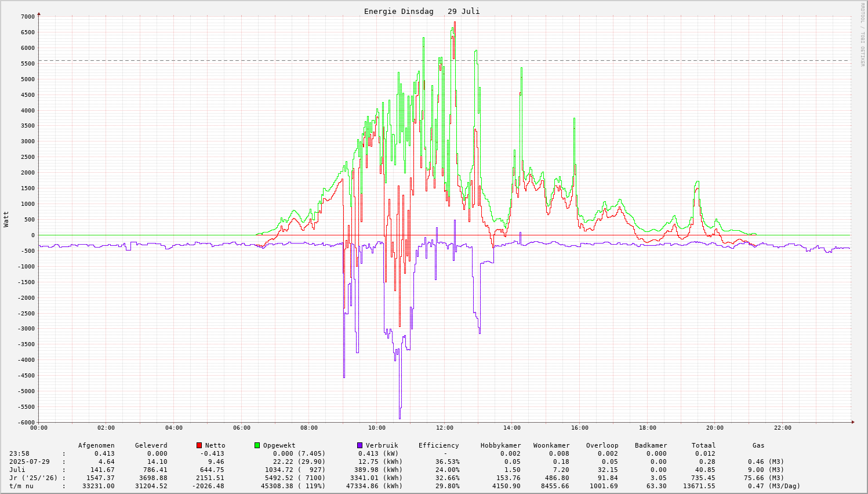Click the 7000 label on the Watt axis
Viewport: 868px width, 494px height.
pyautogui.click(x=27, y=16)
